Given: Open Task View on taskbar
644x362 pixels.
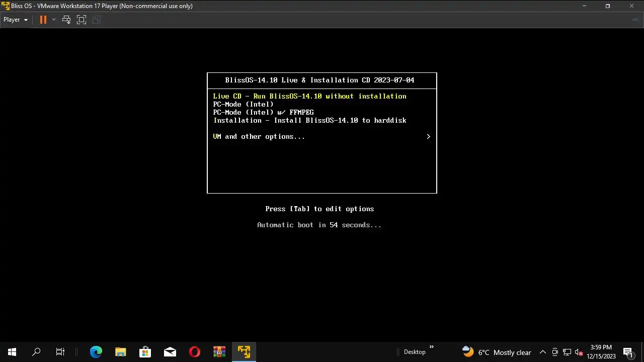Looking at the screenshot, I should [60, 352].
